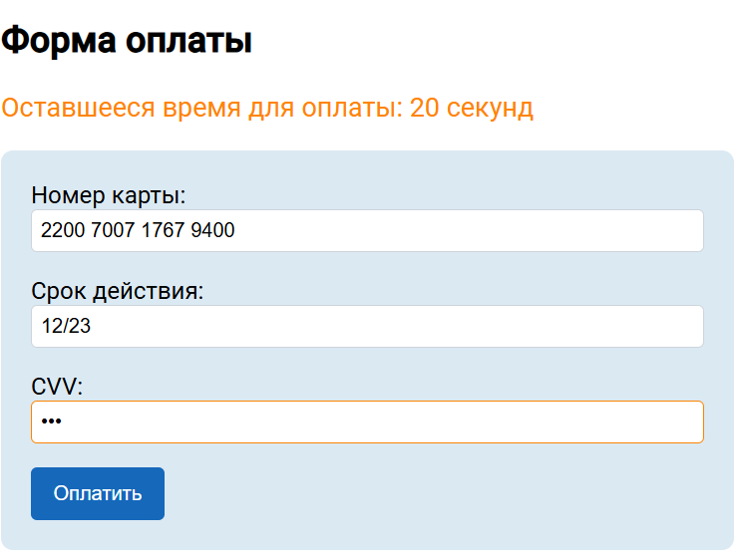
Task: Click the Срок действия label
Action: [x=118, y=291]
